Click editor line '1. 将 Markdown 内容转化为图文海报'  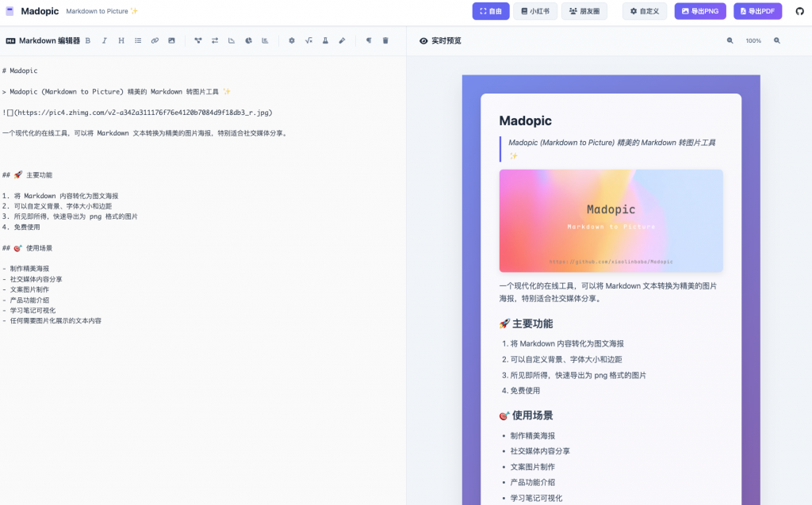tap(60, 196)
